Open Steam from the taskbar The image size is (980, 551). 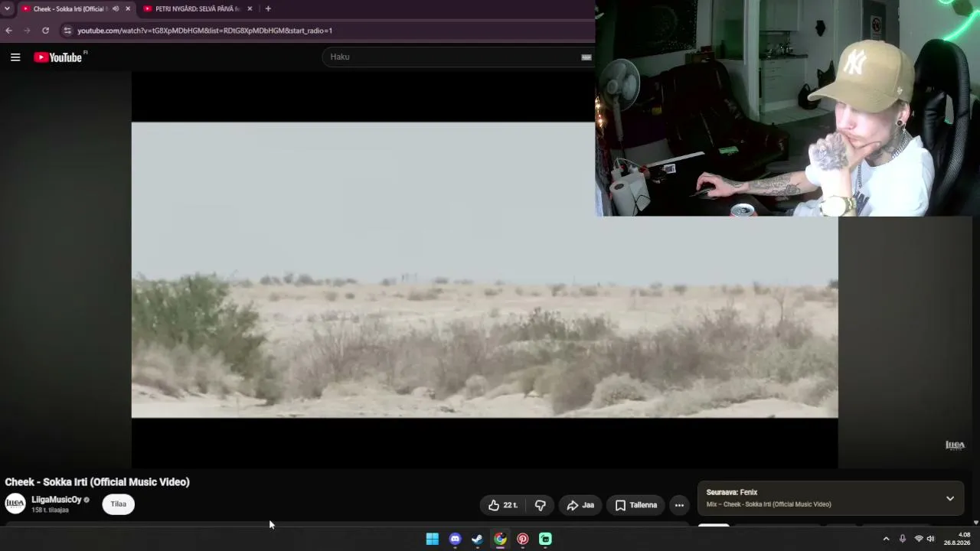478,539
